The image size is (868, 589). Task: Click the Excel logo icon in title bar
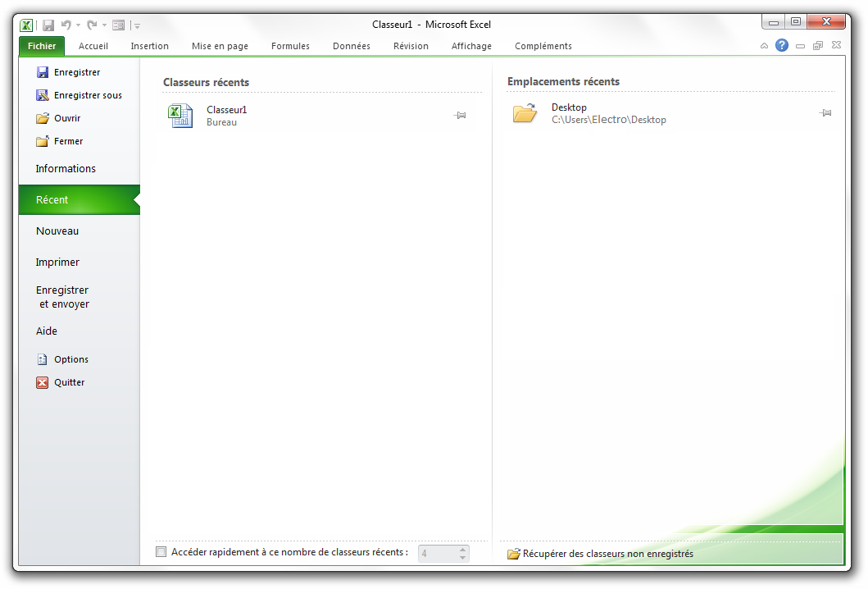(x=27, y=25)
